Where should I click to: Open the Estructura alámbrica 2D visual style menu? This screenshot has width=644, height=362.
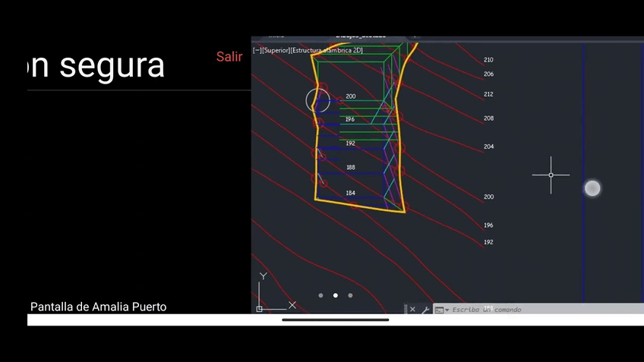point(327,51)
